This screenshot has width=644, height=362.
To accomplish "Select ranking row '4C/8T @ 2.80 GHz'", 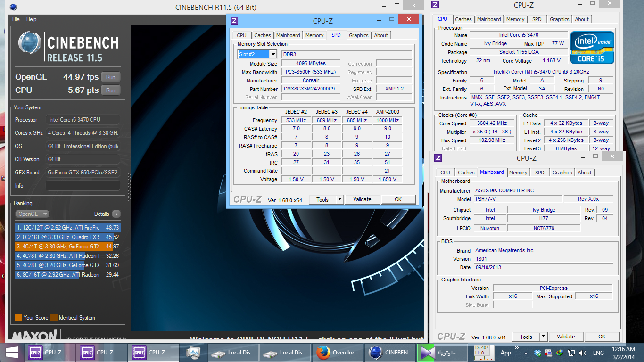I will 68,255.
